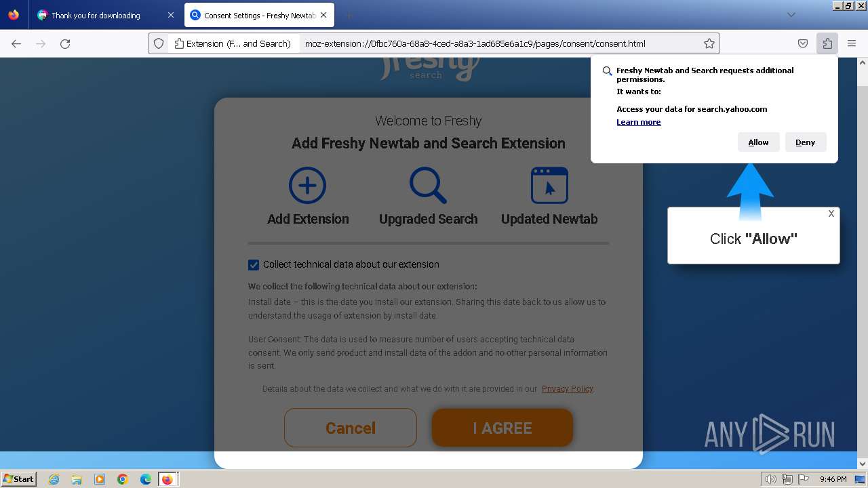Reload the current page
This screenshot has width=868, height=488.
pos(65,43)
